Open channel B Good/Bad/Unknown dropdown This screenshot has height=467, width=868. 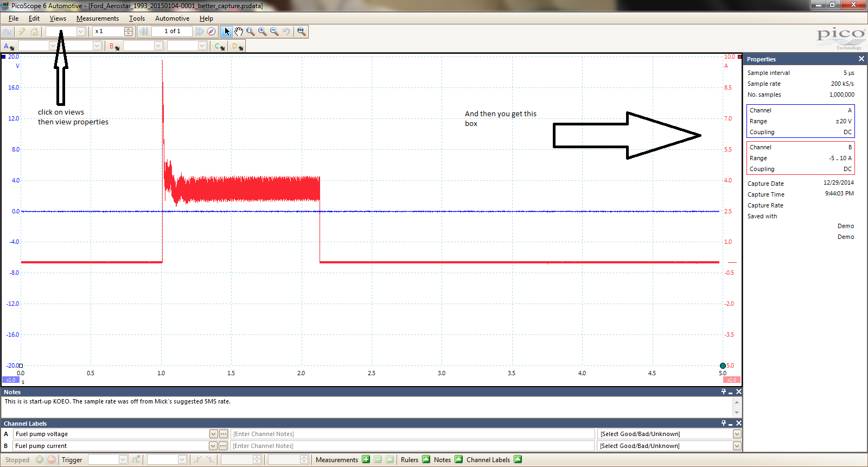737,446
